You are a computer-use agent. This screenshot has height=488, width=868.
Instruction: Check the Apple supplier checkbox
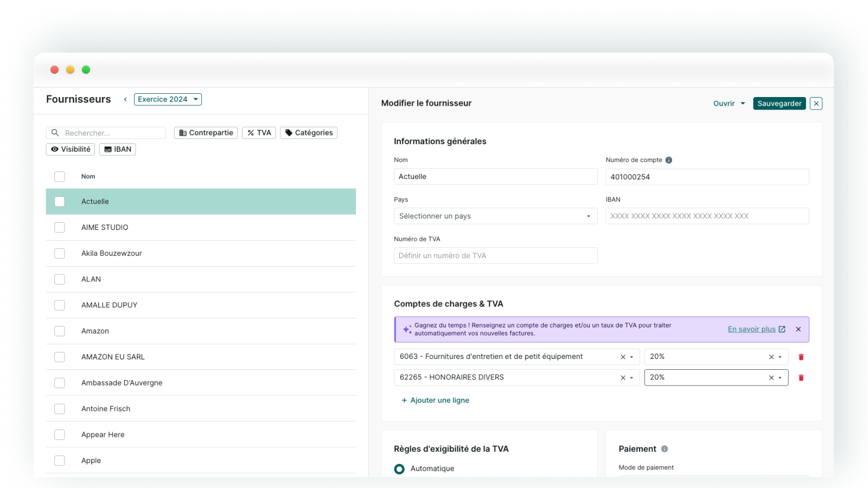60,460
